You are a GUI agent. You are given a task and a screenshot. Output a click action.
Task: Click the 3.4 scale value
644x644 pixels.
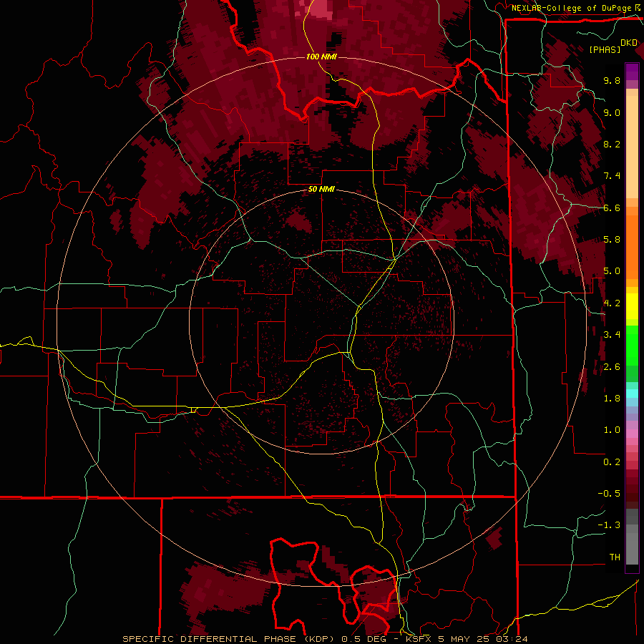tap(612, 335)
